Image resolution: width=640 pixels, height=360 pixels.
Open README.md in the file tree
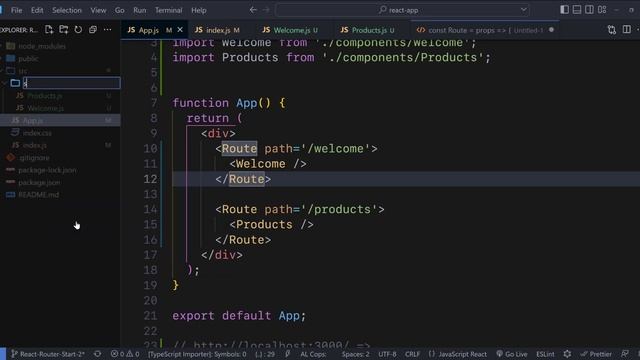coord(38,195)
